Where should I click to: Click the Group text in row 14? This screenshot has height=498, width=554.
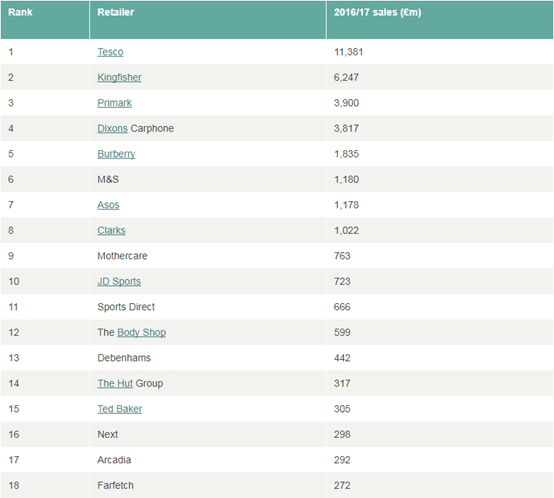click(149, 383)
